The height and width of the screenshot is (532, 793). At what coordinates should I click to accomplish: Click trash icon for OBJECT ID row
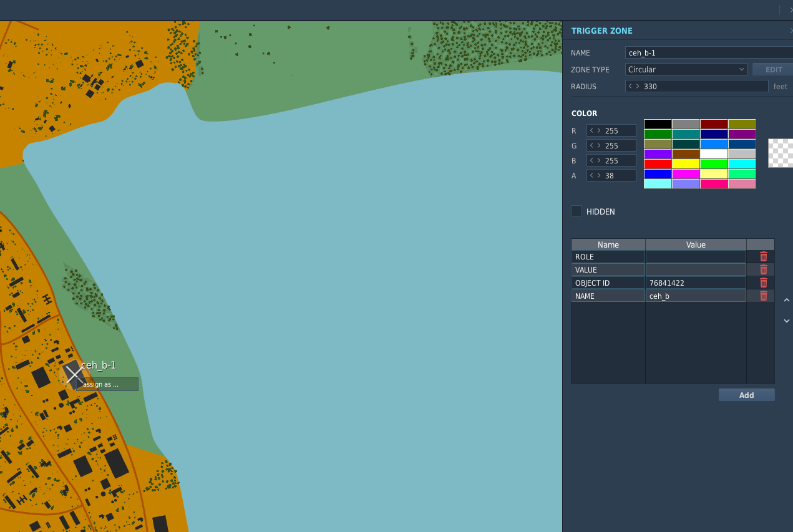coord(763,283)
